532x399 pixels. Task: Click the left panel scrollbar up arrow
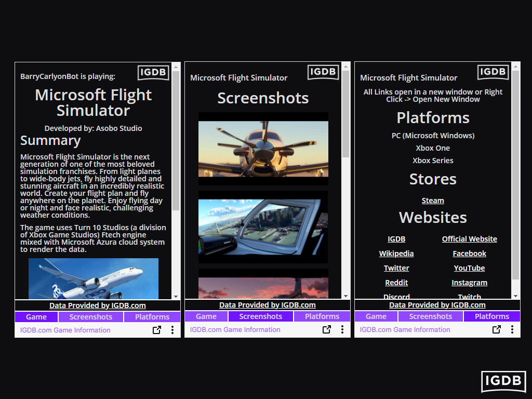coord(176,67)
